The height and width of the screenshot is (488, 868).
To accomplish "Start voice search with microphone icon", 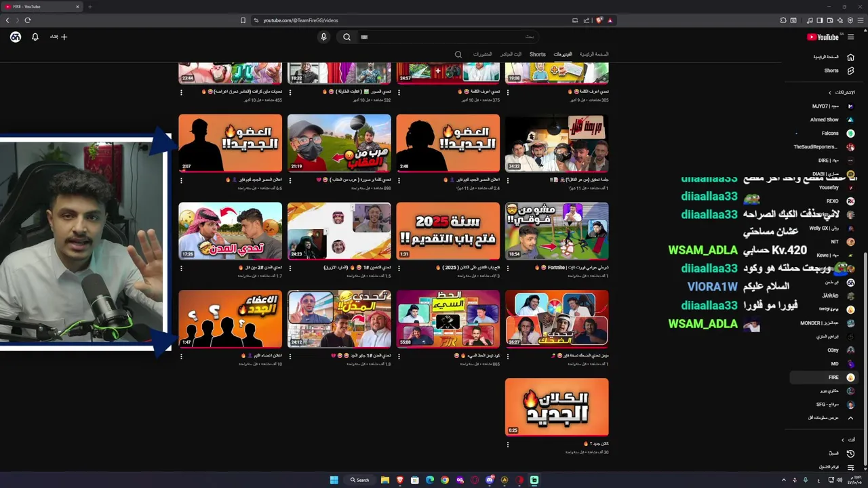I will pos(323,37).
